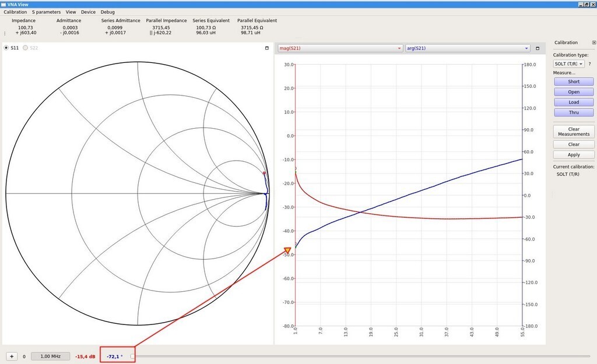Click the Current calibration SOLT (T/R) label

568,174
